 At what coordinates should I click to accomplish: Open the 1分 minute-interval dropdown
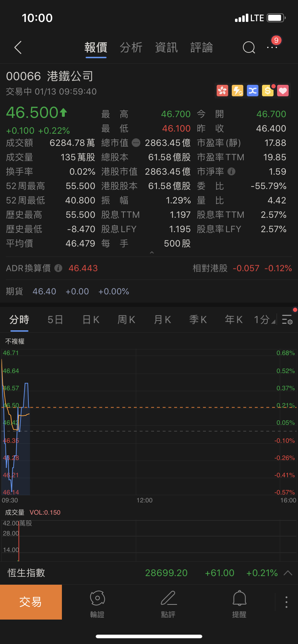tap(265, 319)
